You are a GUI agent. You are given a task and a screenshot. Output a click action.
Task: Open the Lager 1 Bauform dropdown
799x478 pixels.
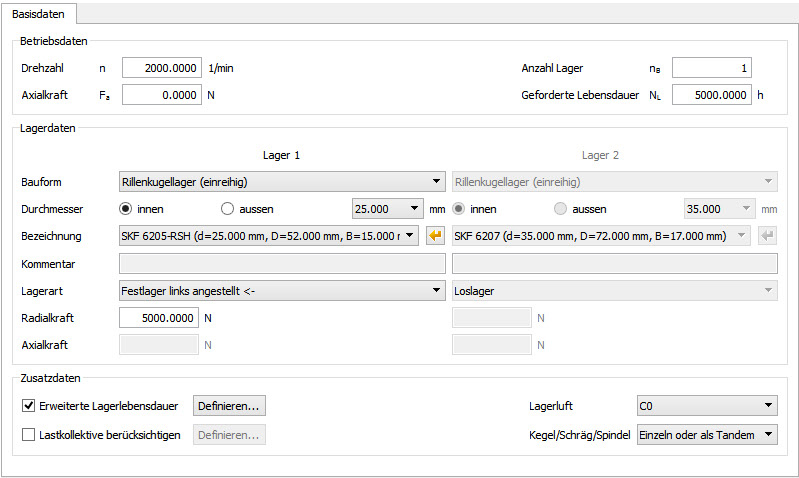point(281,182)
